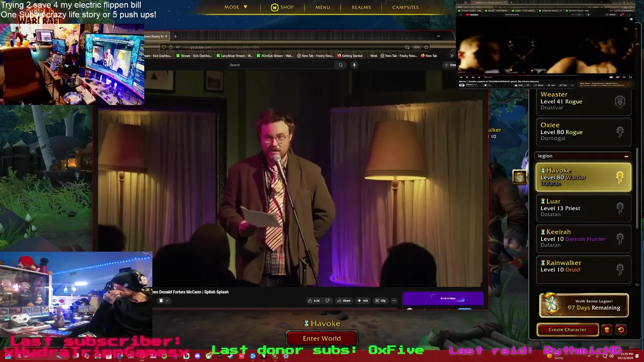Click the faction icon on Luar row
644x362 pixels.
(x=620, y=208)
